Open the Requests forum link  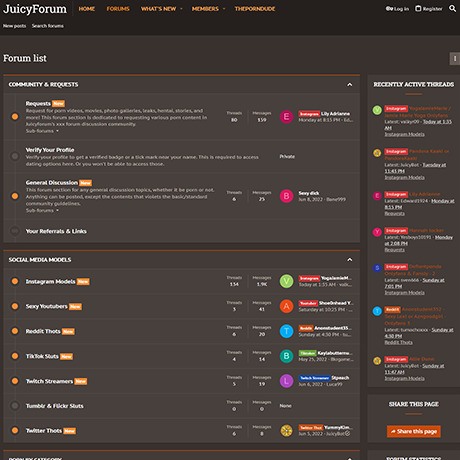[38, 104]
